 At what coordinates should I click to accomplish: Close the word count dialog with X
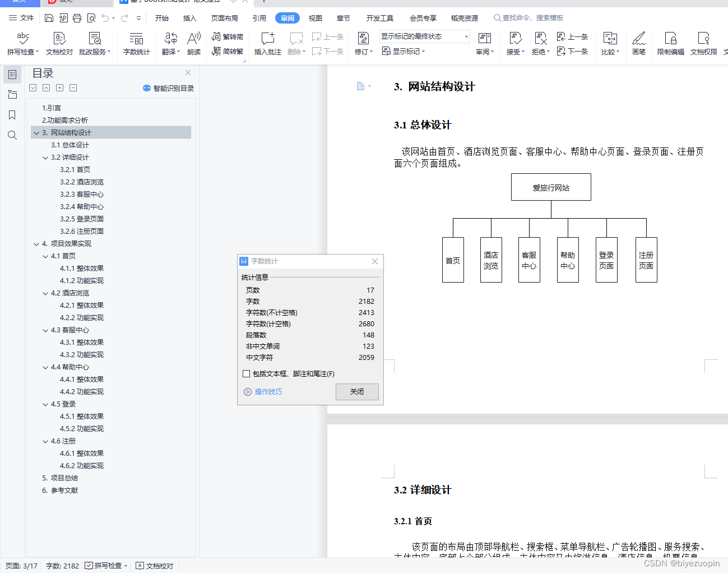click(x=375, y=261)
